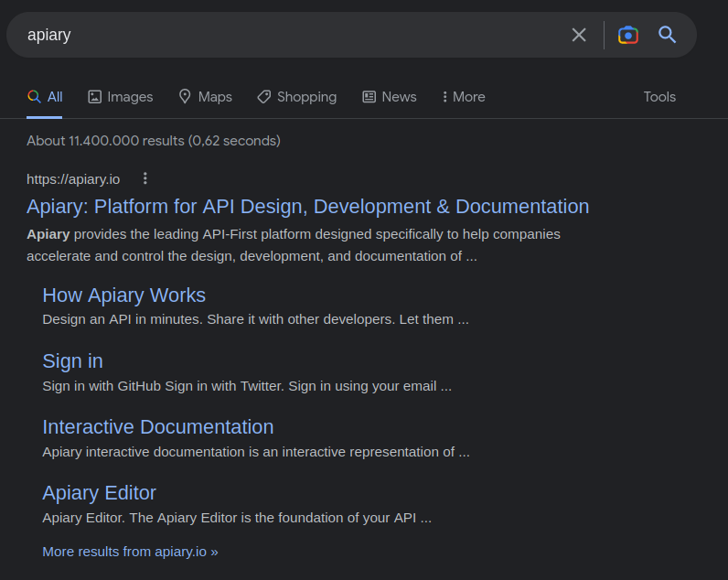Switch to the All results tab
728x580 pixels.
(x=45, y=97)
